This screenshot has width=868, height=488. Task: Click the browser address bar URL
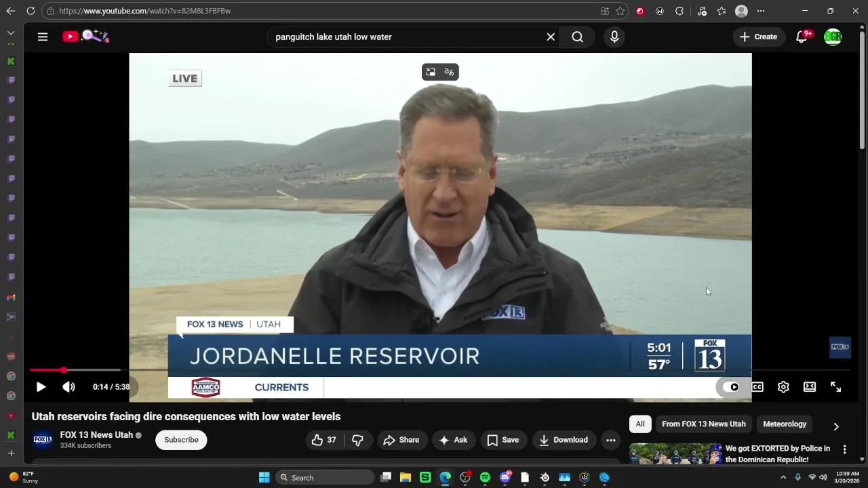click(x=144, y=11)
